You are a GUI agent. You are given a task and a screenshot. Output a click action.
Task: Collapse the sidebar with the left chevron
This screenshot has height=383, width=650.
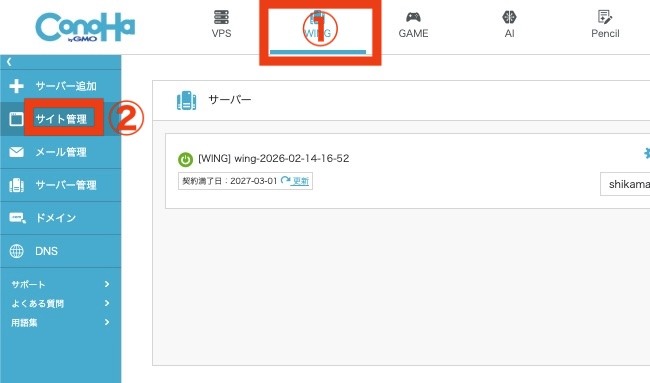(9, 62)
